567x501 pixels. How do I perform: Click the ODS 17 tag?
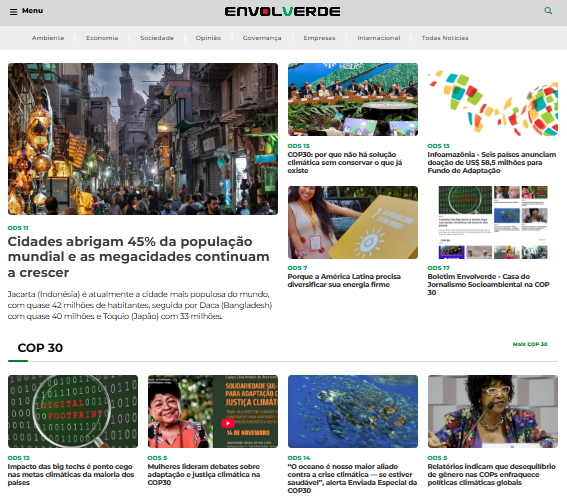click(x=439, y=268)
